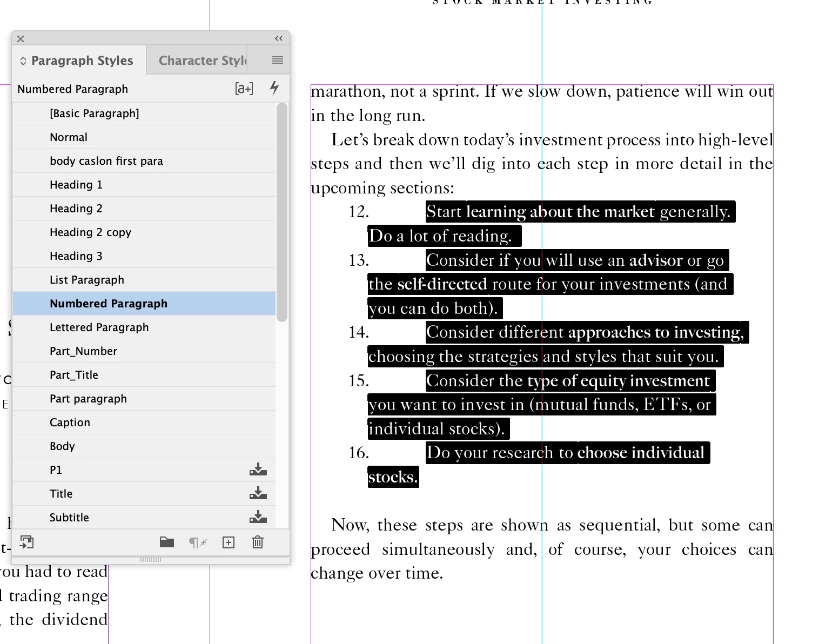Click import icon next to Subtitle style
The image size is (819, 644).
point(258,517)
